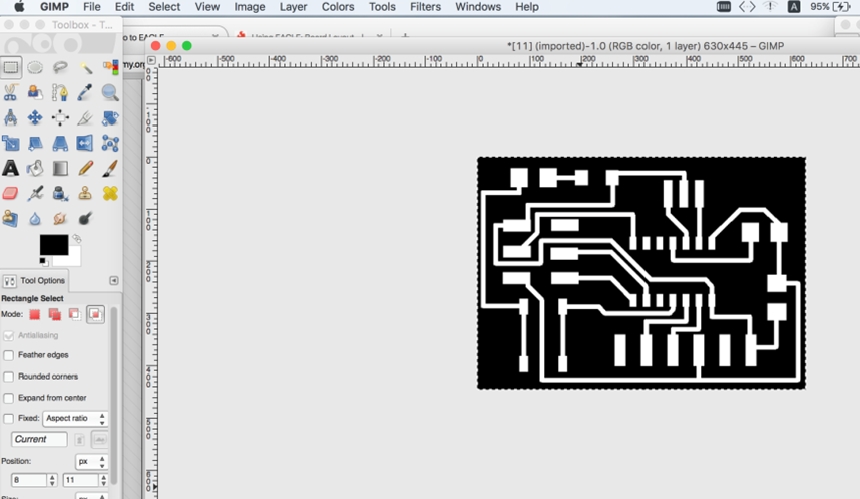Select the Smudge tool
860x499 pixels.
coord(60,219)
